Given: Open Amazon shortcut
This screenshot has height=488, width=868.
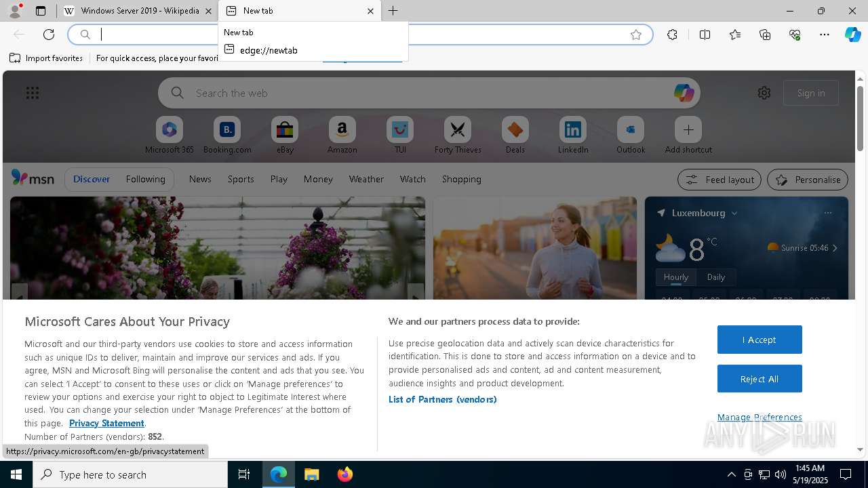Looking at the screenshot, I should [x=342, y=136].
